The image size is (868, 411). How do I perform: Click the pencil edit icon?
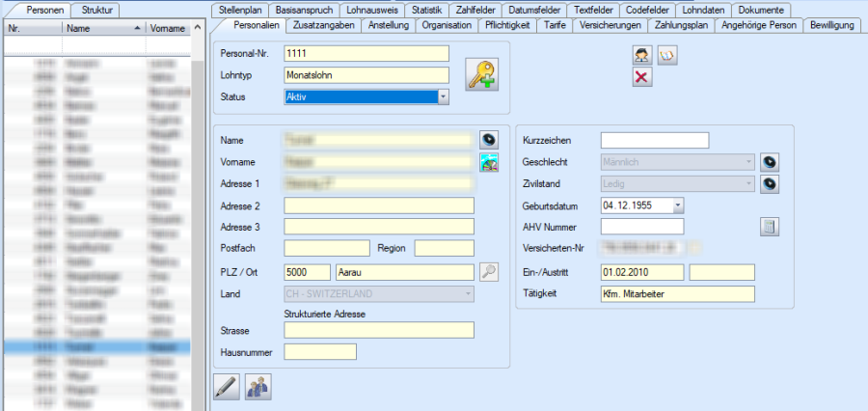coord(225,386)
